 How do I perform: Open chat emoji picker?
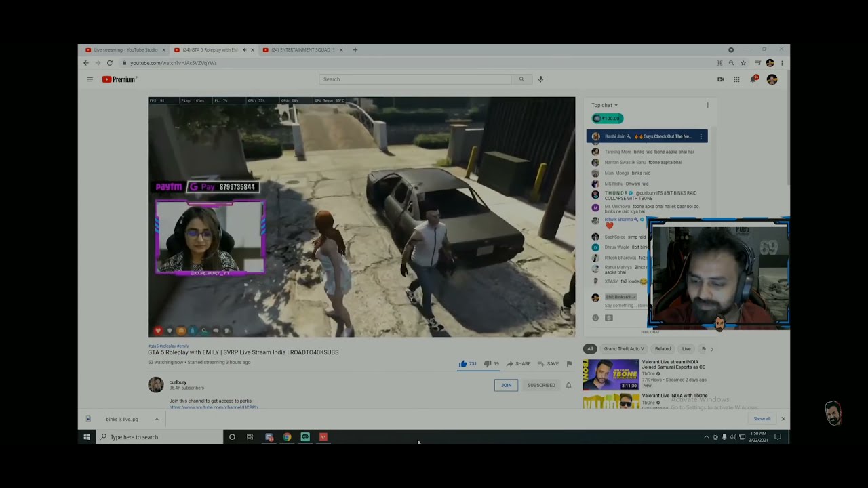click(x=595, y=318)
